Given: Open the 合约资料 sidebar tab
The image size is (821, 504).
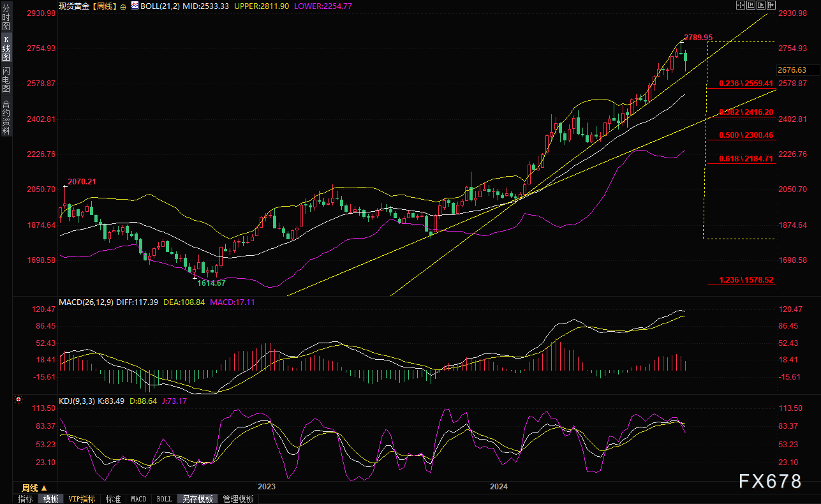Looking at the screenshot, I should tap(6, 117).
